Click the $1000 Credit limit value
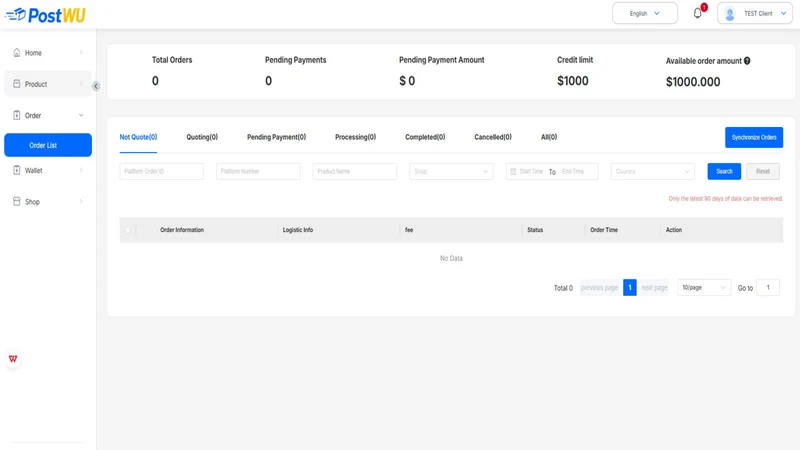The image size is (800, 450). pyautogui.click(x=572, y=81)
